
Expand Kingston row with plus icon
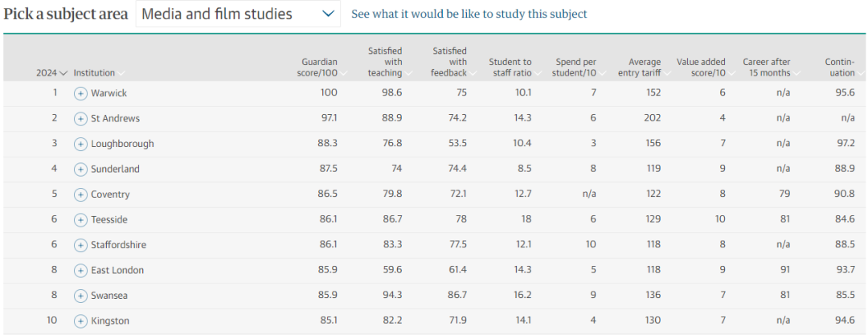pyautogui.click(x=80, y=321)
